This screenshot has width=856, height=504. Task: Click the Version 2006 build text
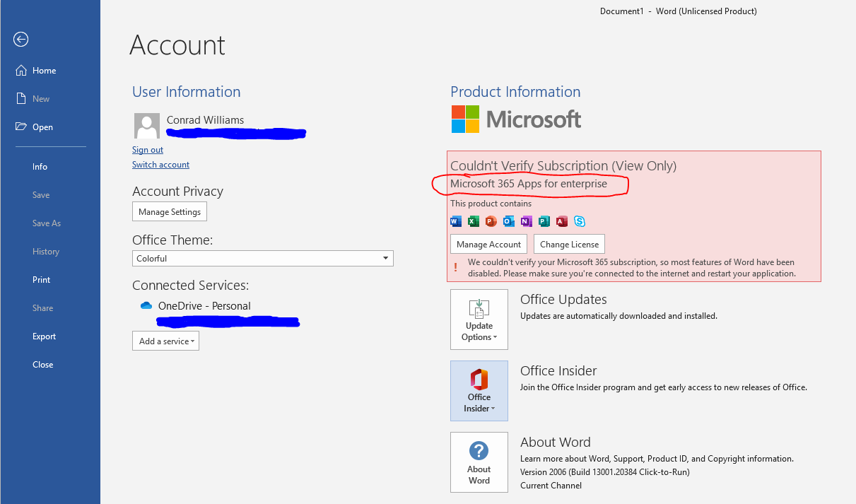tap(605, 472)
